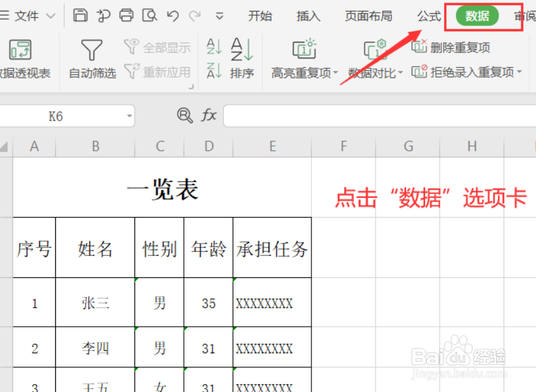
Task: Click the fx insert function button
Action: (x=209, y=116)
